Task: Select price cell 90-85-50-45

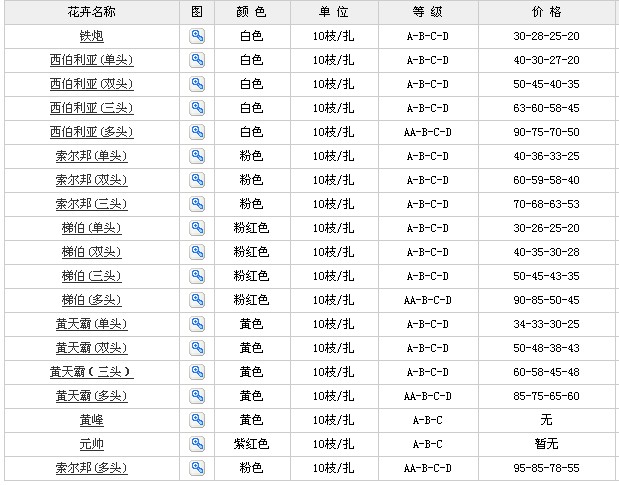Action: pos(546,300)
